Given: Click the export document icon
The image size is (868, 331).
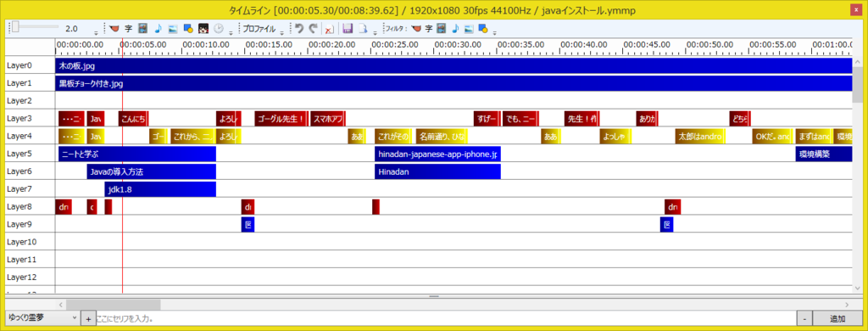Looking at the screenshot, I should pyautogui.click(x=363, y=28).
